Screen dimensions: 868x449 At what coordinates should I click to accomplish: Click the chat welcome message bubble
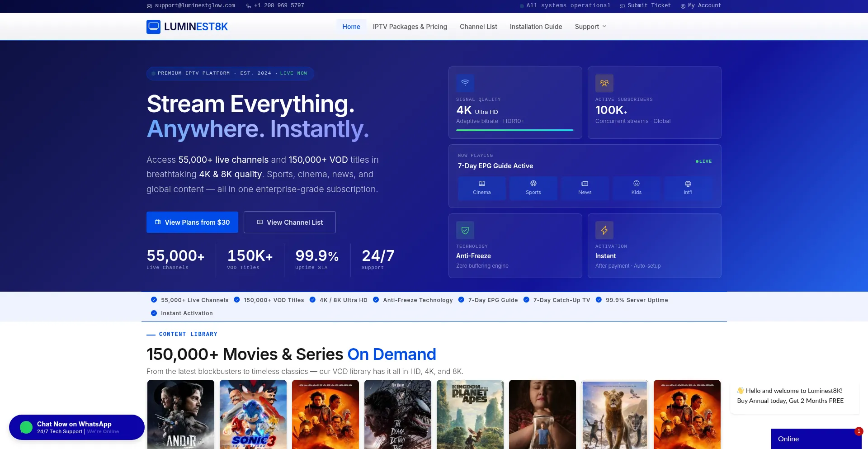click(794, 396)
